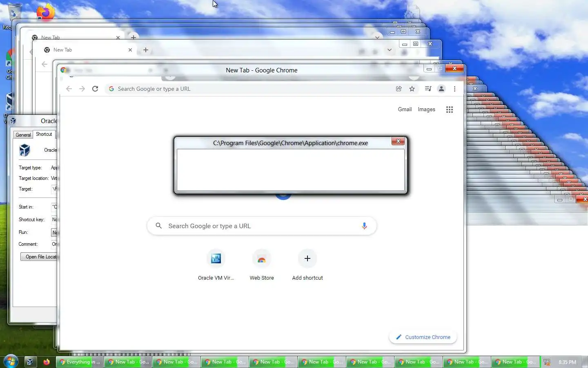588x368 pixels.
Task: Click the forward arrow in front Chrome toolbar
Action: (82, 89)
